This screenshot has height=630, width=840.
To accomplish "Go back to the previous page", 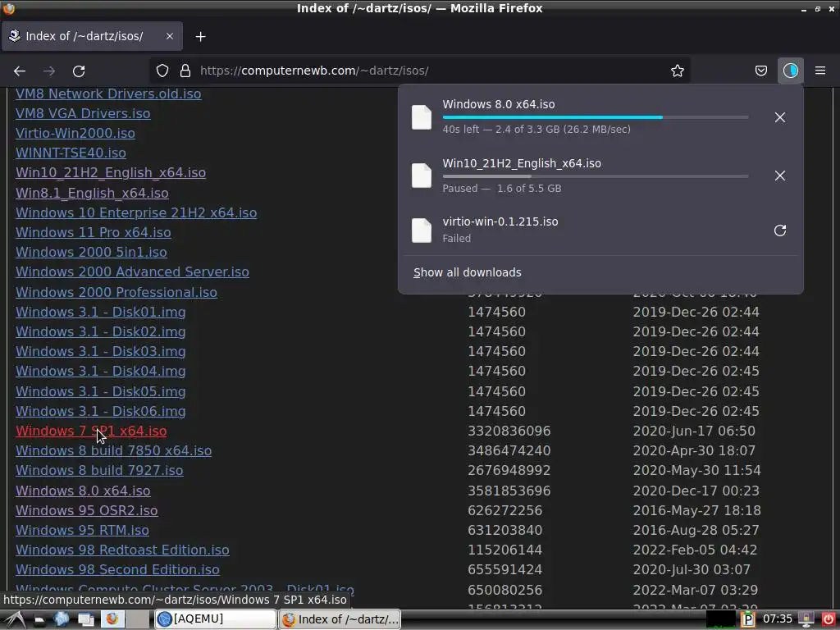I will 20,71.
